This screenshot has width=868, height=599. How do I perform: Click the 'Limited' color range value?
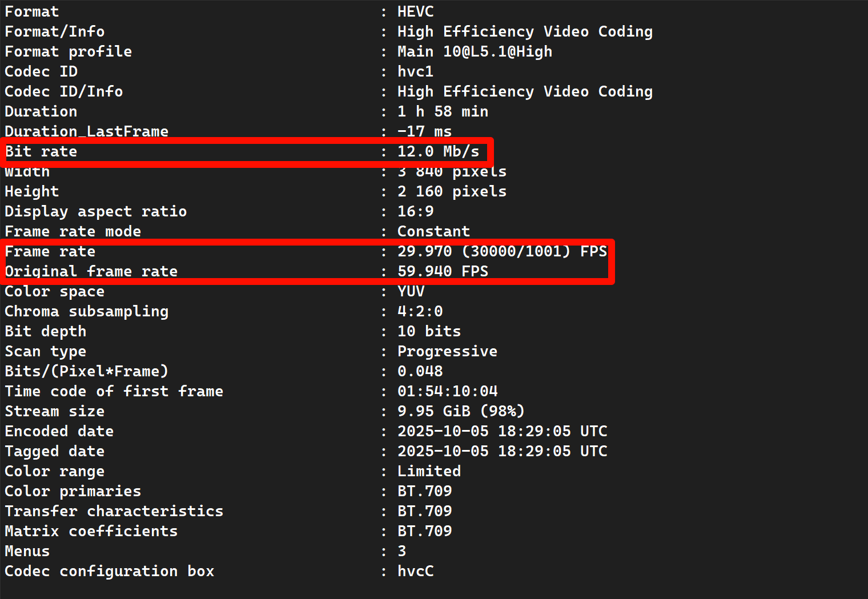point(429,471)
